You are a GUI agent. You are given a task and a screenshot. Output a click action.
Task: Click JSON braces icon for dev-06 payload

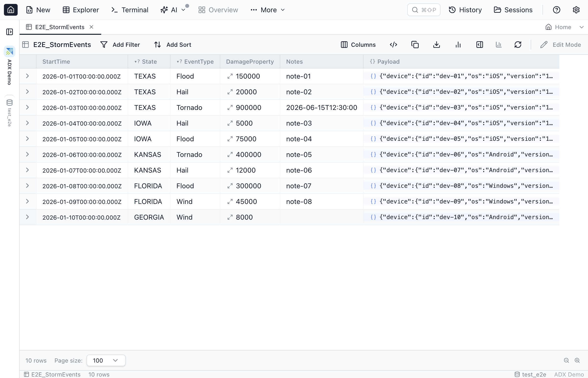click(x=373, y=155)
